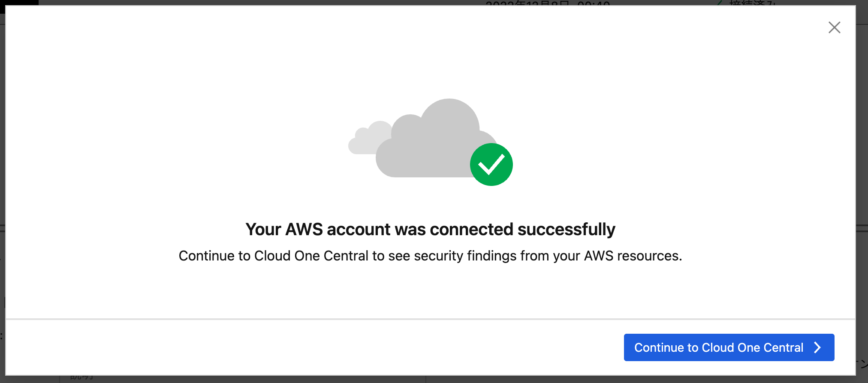
Task: Click the success state checkmark badge
Action: click(491, 164)
